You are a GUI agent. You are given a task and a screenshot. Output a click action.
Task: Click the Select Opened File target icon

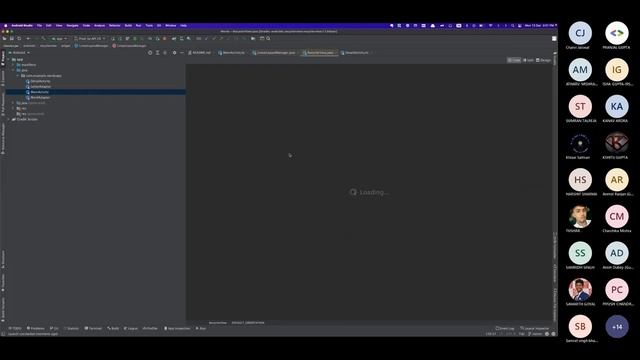tap(150, 53)
